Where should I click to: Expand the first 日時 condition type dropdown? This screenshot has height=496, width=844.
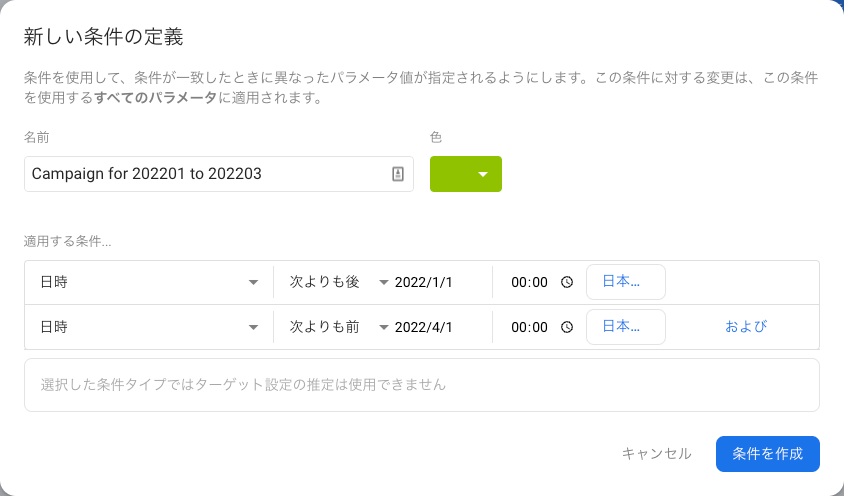coord(149,282)
